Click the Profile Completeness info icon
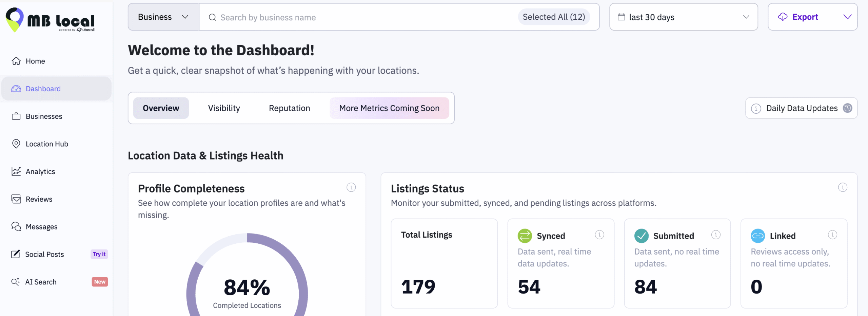Image resolution: width=868 pixels, height=316 pixels. point(351,187)
